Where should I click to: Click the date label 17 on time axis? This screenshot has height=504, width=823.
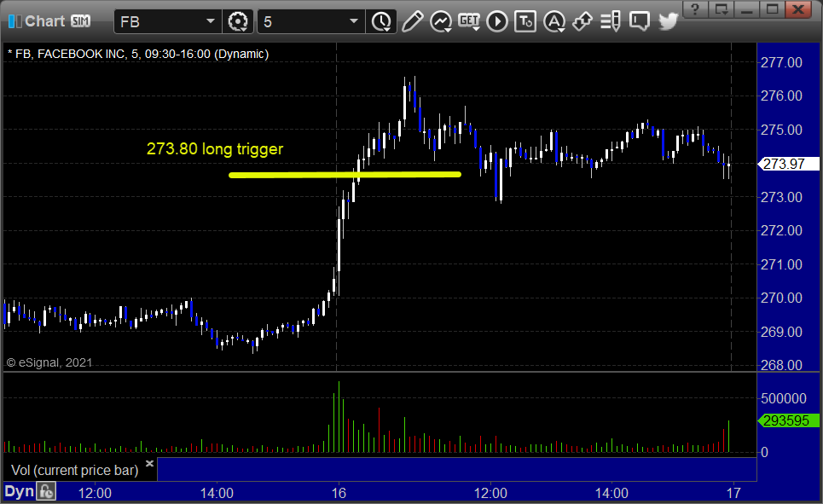pos(733,493)
